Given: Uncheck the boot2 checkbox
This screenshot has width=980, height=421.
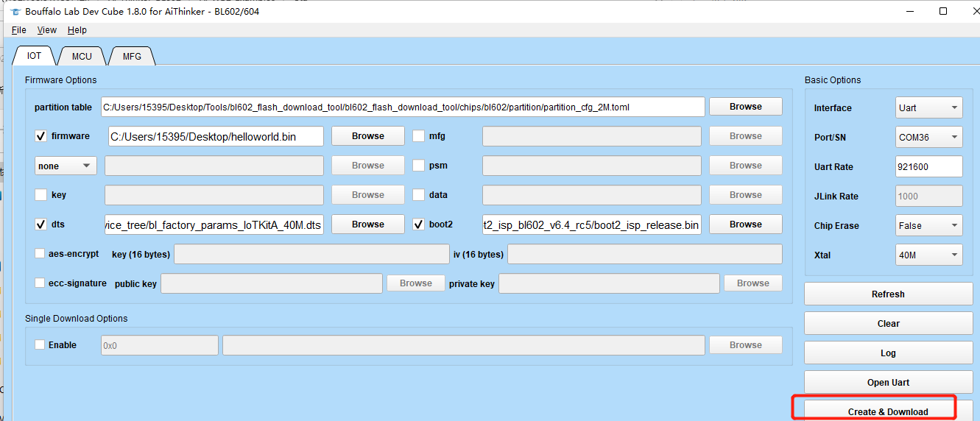Looking at the screenshot, I should [x=418, y=224].
